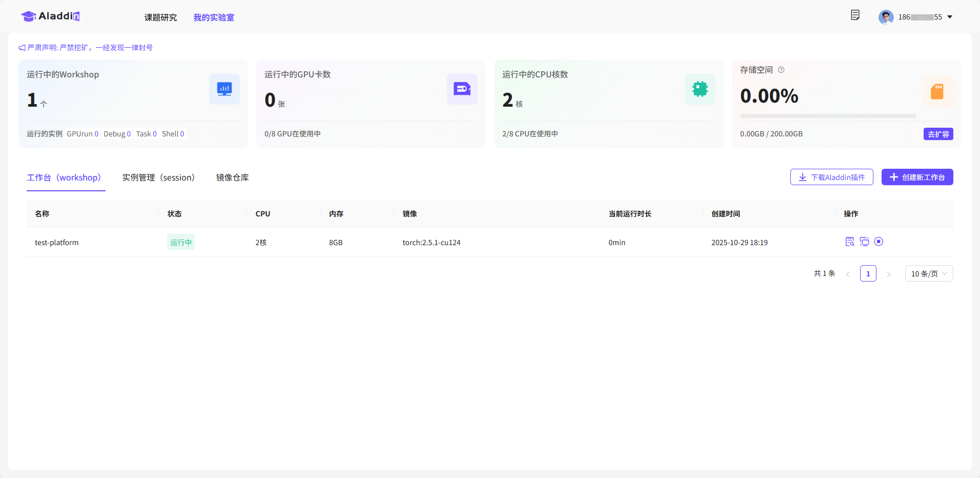Click the view details icon for test-platform
Image resolution: width=980 pixels, height=478 pixels.
click(x=849, y=242)
